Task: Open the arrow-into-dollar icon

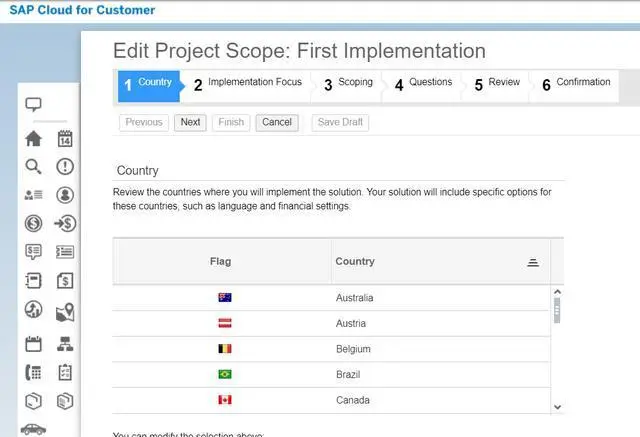Action: (x=65, y=223)
